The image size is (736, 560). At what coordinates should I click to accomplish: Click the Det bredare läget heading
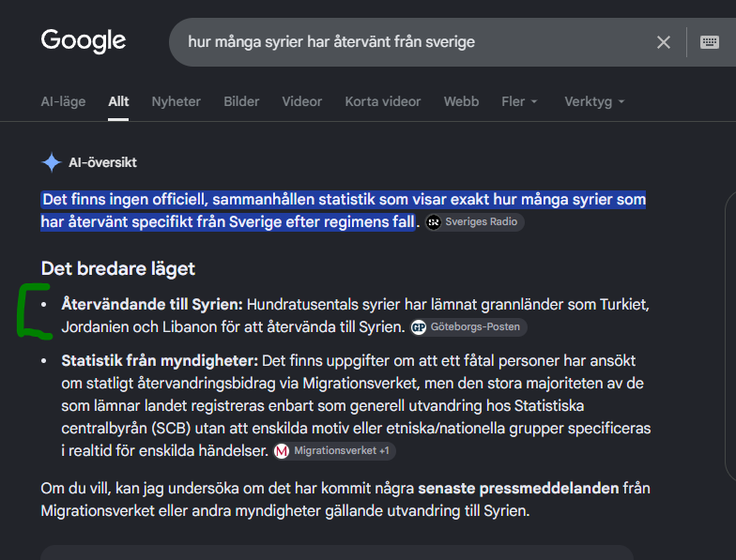118,269
